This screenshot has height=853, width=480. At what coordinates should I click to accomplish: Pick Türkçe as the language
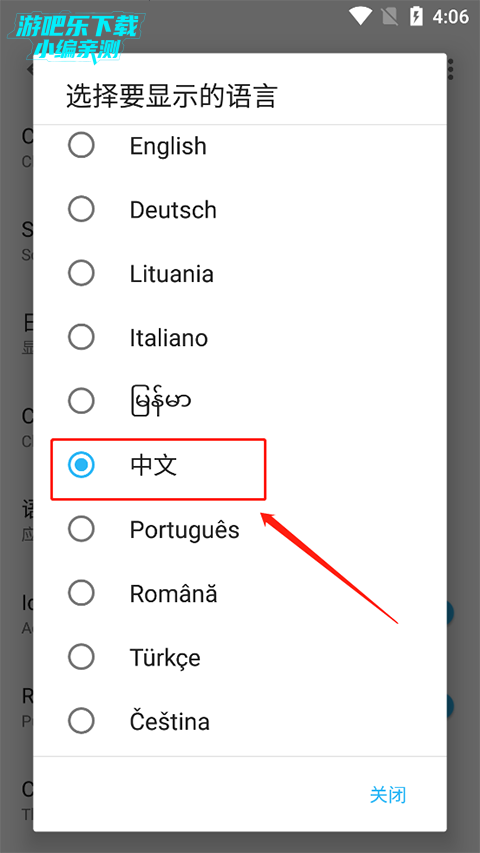[239, 657]
